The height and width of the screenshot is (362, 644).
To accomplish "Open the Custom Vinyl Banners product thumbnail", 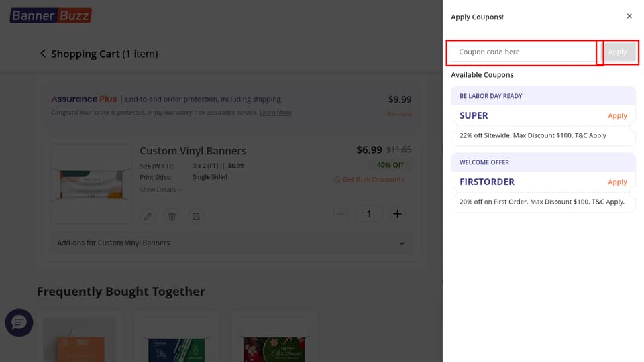I will point(92,184).
